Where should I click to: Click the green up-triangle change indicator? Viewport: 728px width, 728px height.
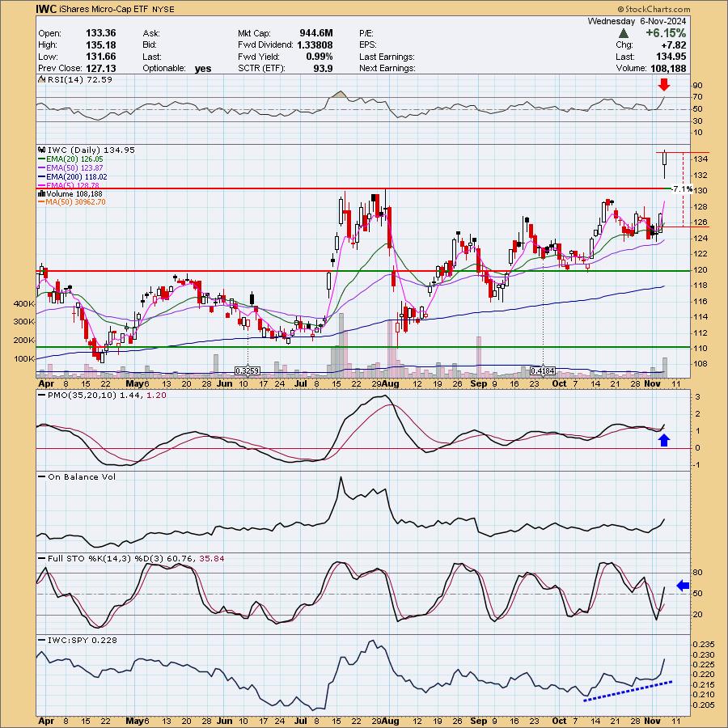[624, 33]
